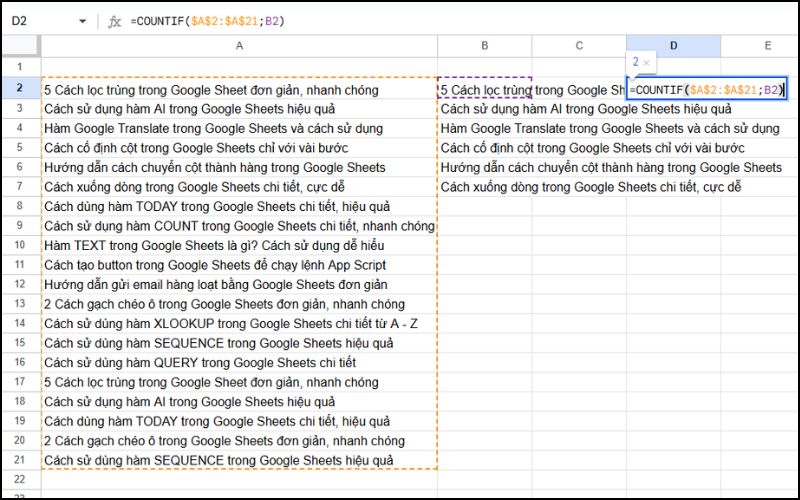800x500 pixels.
Task: Select column C header
Action: point(579,46)
